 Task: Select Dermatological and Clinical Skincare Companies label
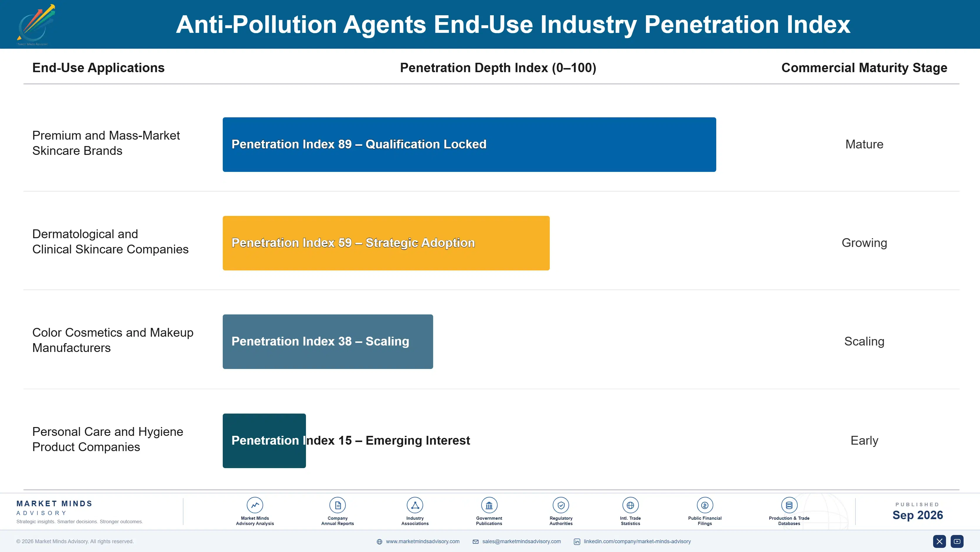pos(110,242)
